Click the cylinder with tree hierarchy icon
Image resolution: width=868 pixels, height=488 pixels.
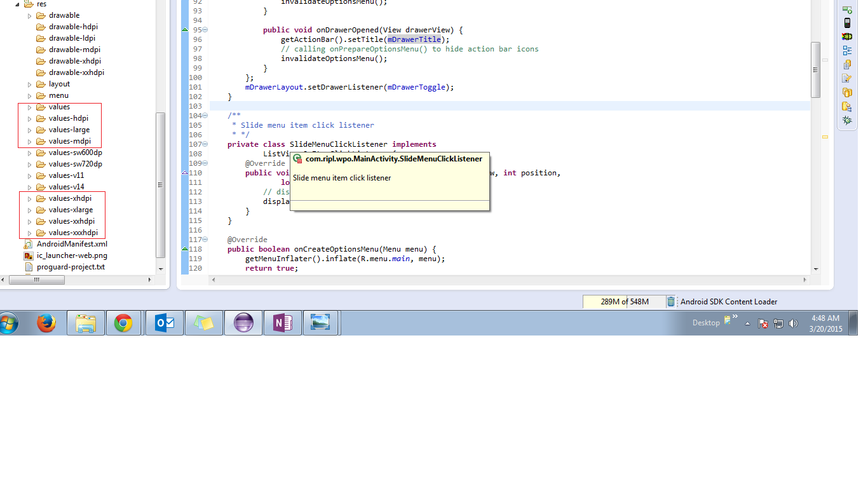pyautogui.click(x=847, y=106)
